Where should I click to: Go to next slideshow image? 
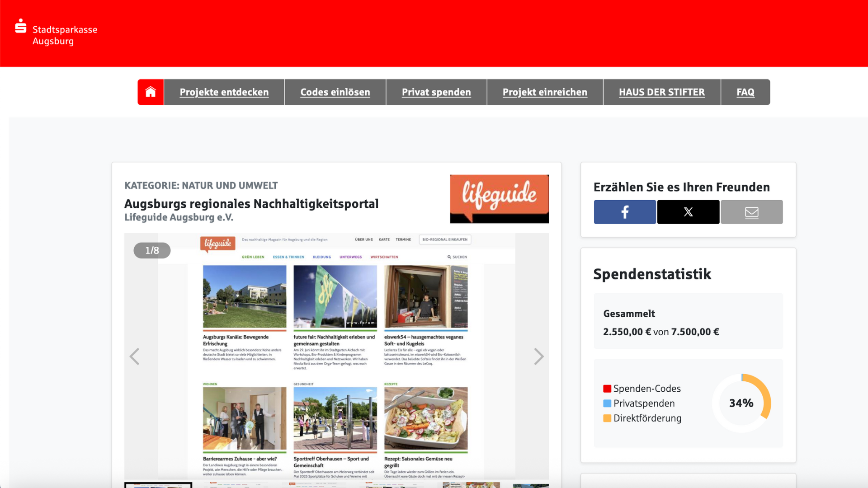(x=538, y=357)
